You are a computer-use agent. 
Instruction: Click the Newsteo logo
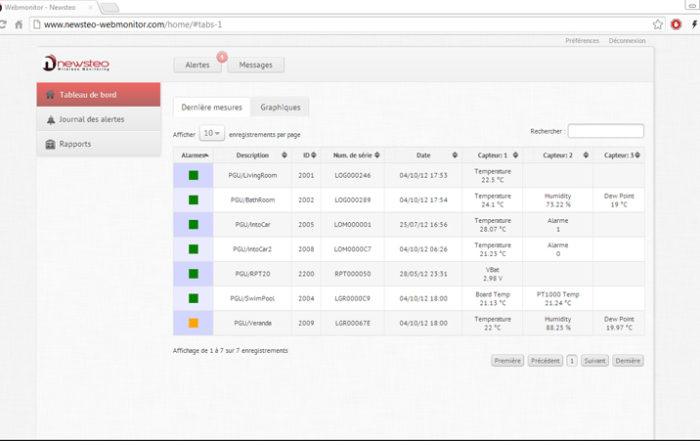pos(76,63)
